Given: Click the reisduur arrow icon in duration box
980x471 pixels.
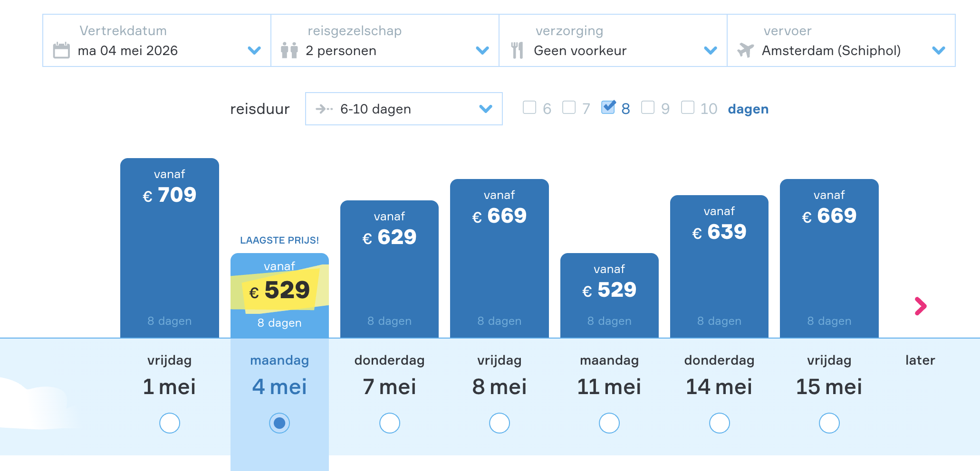Looking at the screenshot, I should click(324, 109).
